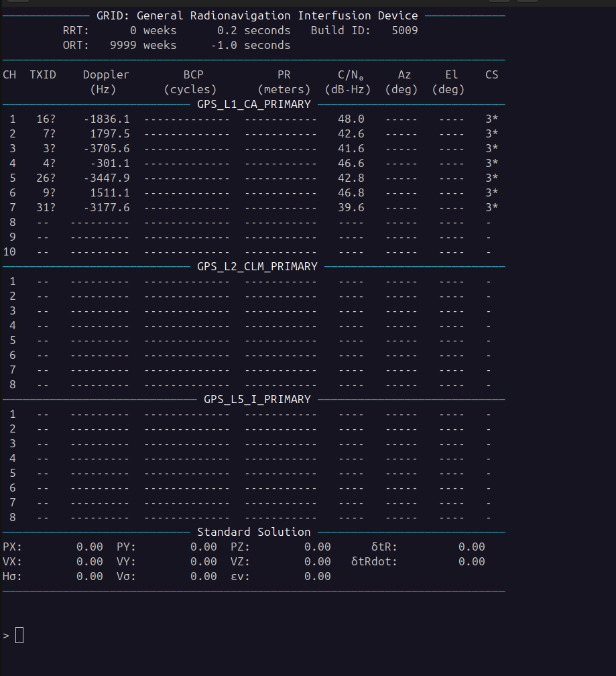Select Doppler value -1836.1
The width and height of the screenshot is (616, 676).
coord(107,119)
